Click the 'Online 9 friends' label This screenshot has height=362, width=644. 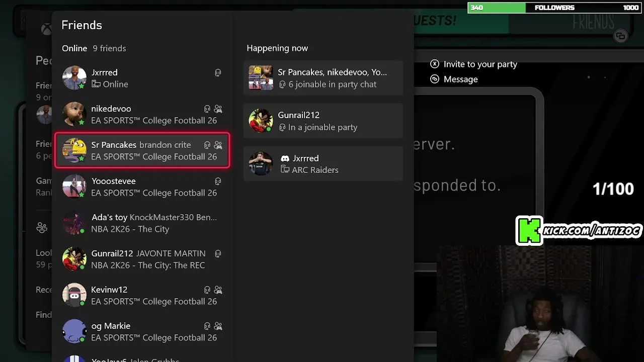coord(94,48)
